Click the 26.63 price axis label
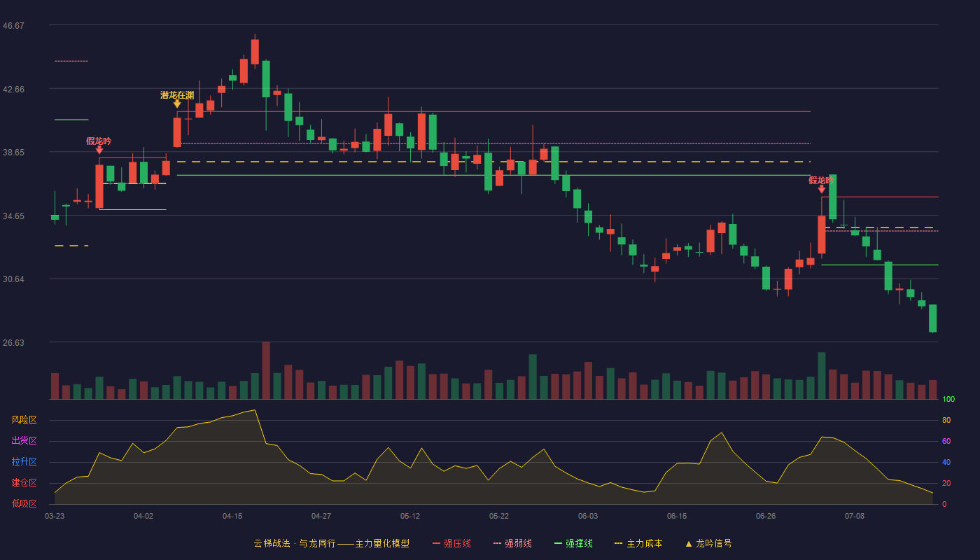The height and width of the screenshot is (560, 980). (x=13, y=343)
